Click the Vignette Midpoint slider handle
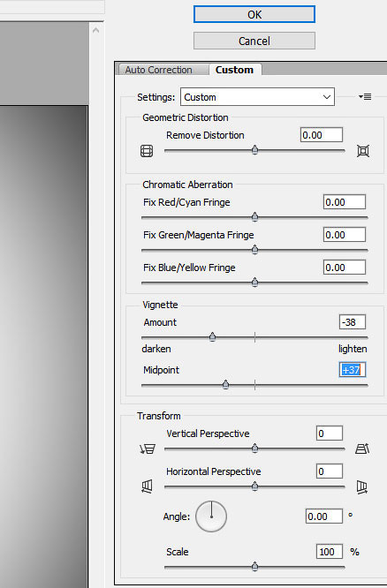This screenshot has width=387, height=588. (225, 384)
